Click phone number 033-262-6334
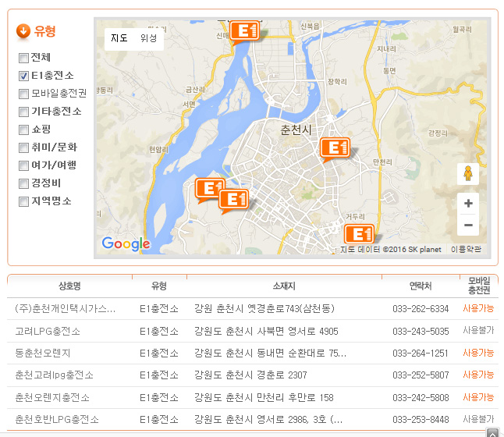Image resolution: width=504 pixels, height=437 pixels. (421, 309)
